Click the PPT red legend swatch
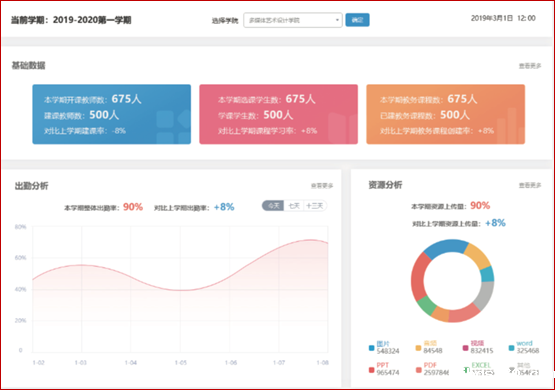555x390 pixels. 371,370
